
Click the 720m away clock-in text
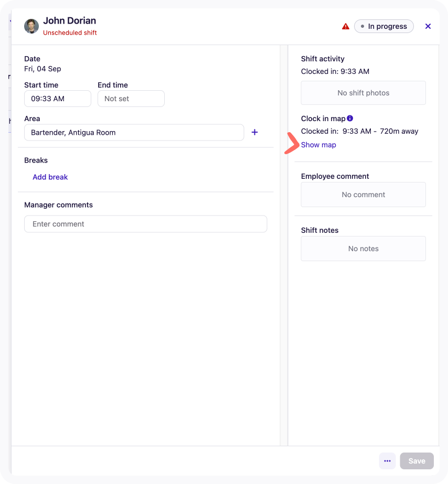(x=399, y=131)
